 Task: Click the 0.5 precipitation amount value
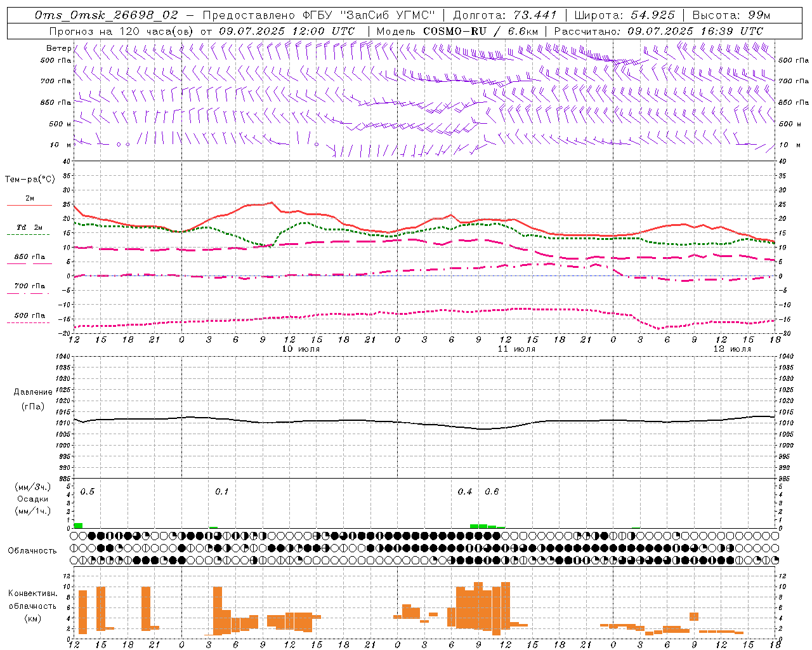pyautogui.click(x=88, y=492)
